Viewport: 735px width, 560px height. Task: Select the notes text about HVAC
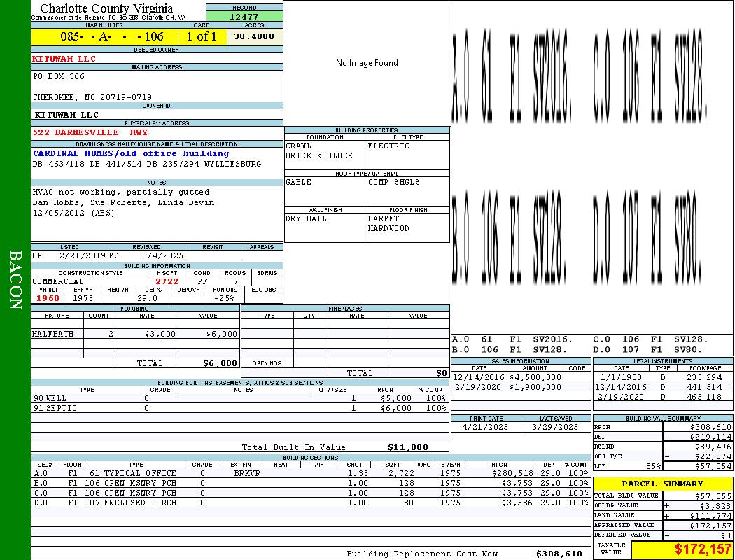[x=120, y=192]
